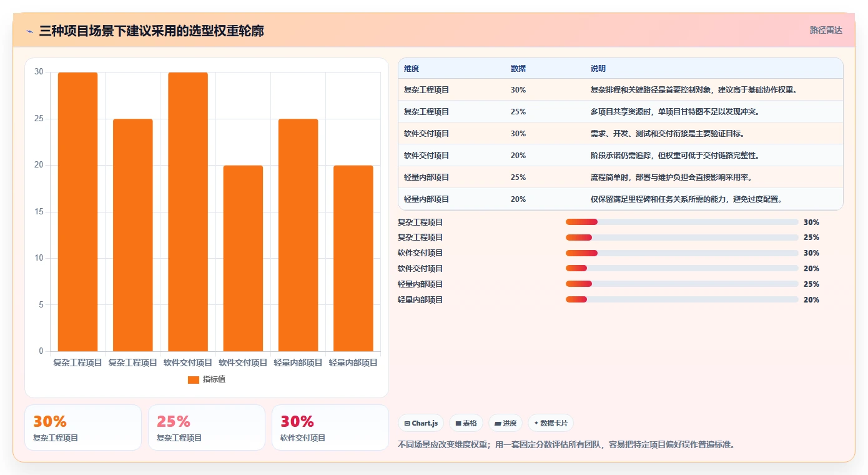Screen dimensions: 868x475
Task: Click the 软件交付项目 20% progress bar
Action: (682, 269)
